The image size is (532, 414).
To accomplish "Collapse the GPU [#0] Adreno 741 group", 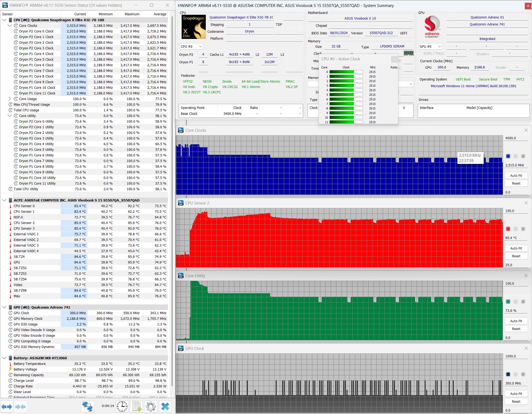I will coord(4,307).
